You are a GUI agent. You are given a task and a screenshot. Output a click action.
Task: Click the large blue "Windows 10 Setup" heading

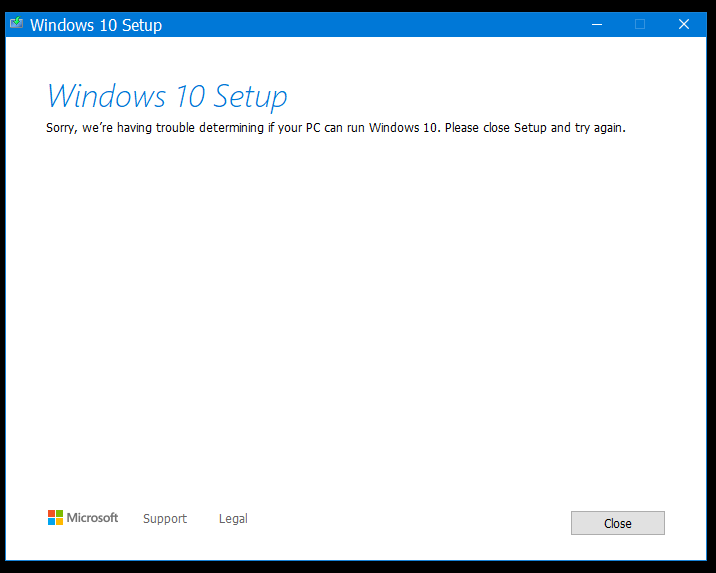pos(167,96)
